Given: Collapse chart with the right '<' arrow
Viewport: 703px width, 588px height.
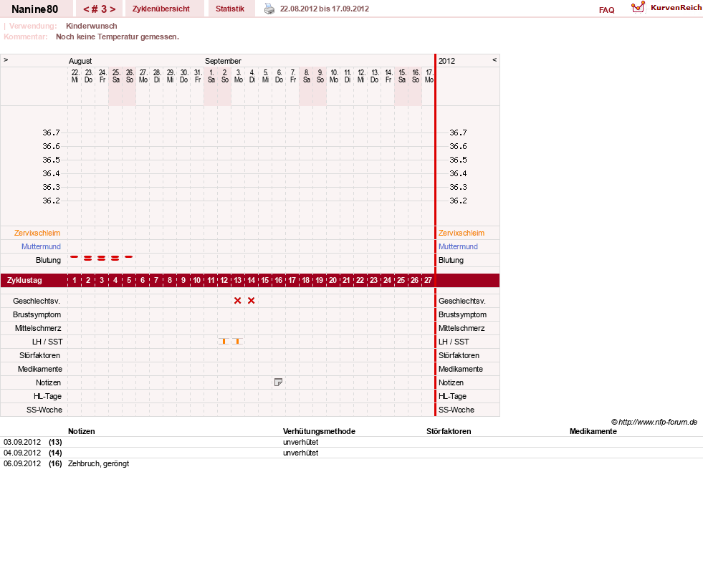Looking at the screenshot, I should click(x=494, y=59).
